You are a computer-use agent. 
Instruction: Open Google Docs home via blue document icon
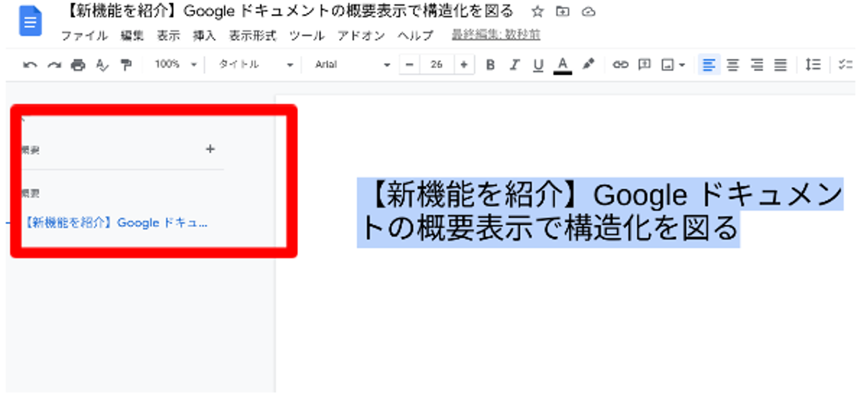[x=30, y=21]
